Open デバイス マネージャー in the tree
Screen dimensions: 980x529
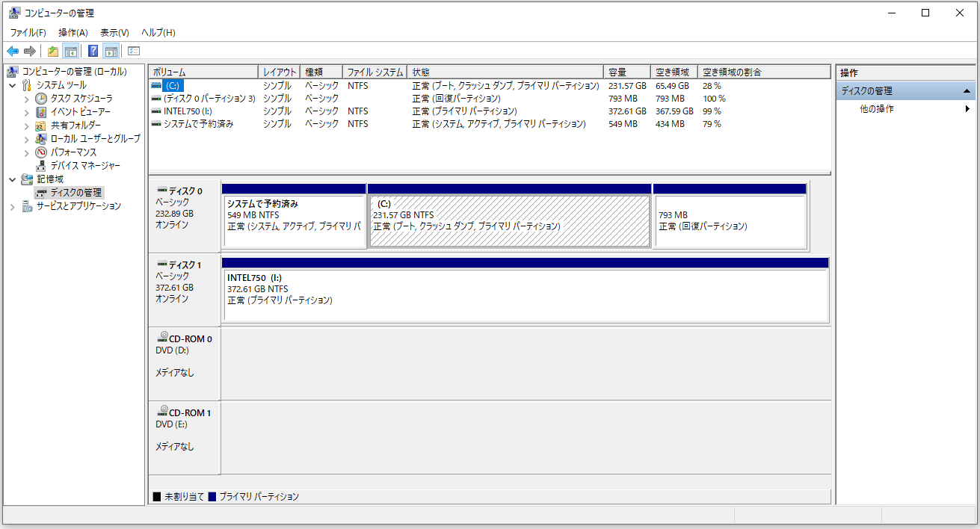pos(84,165)
